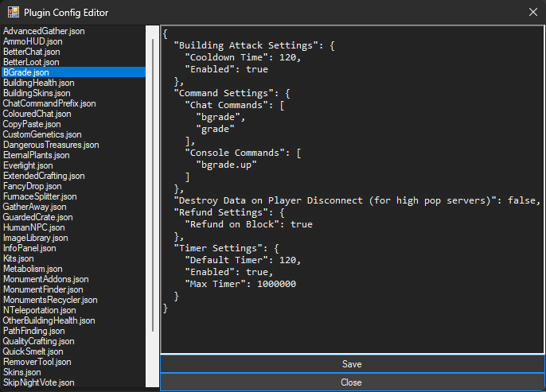Open Kits.json config file

pos(20,258)
